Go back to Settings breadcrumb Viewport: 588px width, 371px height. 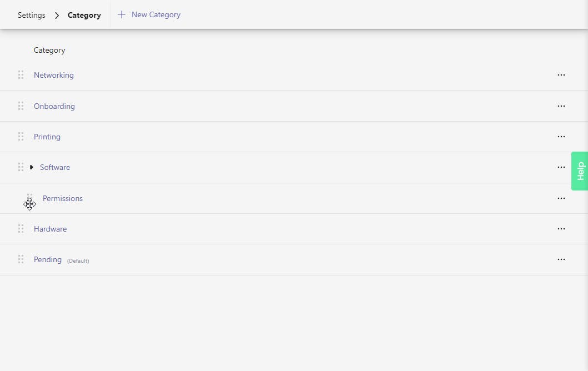click(32, 15)
